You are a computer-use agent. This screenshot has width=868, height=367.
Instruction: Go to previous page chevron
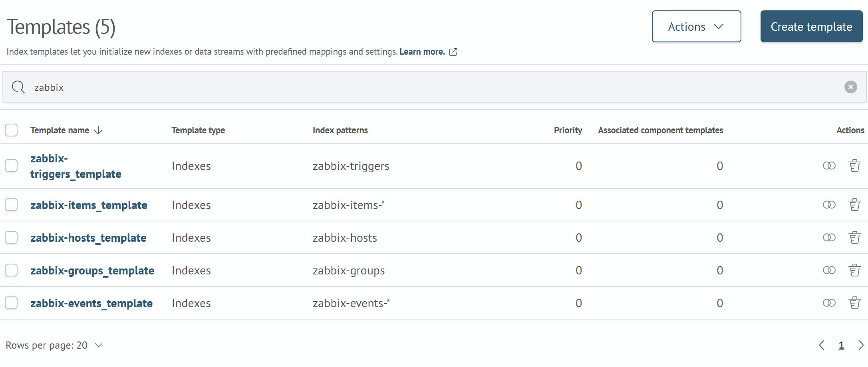(822, 345)
